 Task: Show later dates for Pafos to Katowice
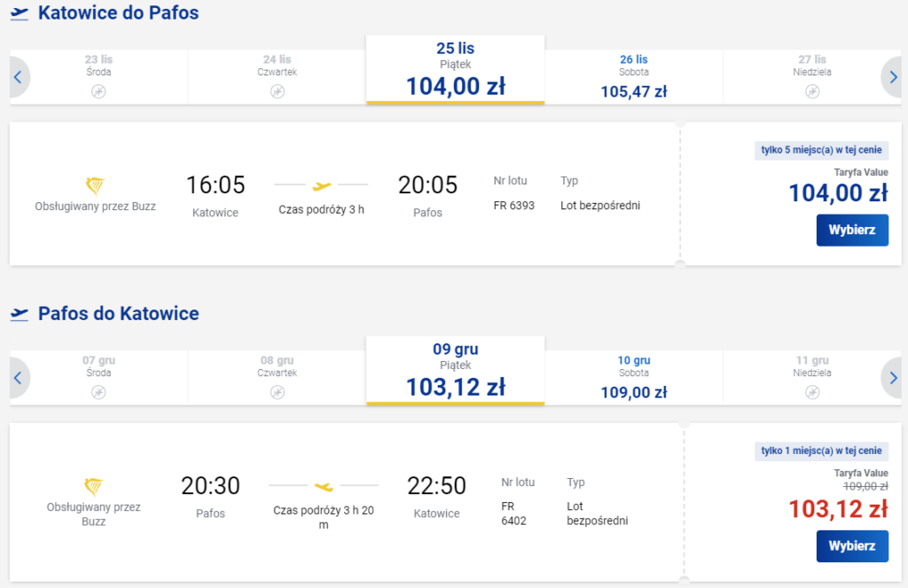[x=892, y=378]
